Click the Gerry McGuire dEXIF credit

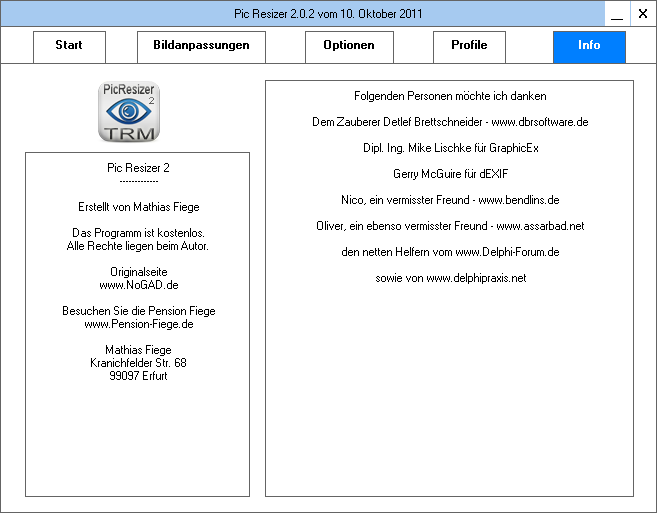450,174
